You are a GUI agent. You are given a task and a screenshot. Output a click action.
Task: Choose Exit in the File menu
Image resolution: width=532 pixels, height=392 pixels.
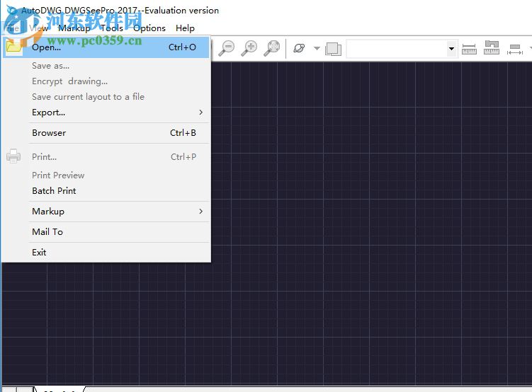pos(106,253)
